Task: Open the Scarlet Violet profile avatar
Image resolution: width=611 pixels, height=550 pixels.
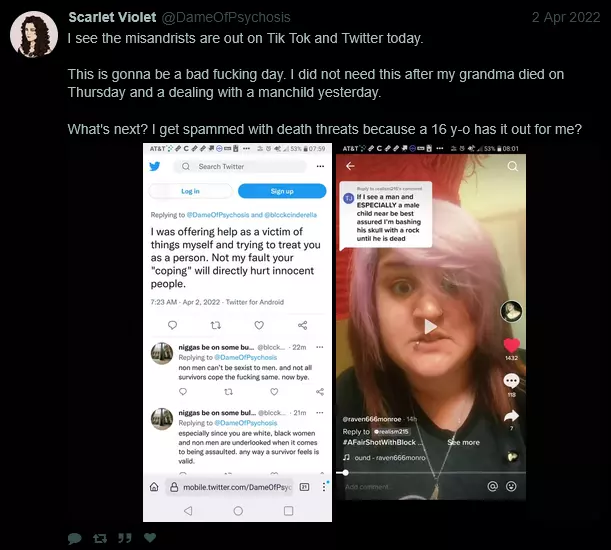Action: pos(34,34)
